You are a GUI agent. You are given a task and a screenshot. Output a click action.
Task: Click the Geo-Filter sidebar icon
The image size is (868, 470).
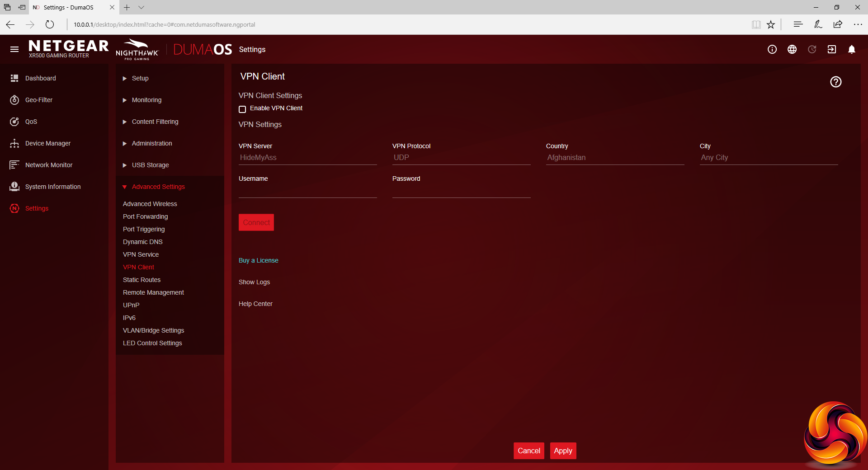tap(14, 100)
